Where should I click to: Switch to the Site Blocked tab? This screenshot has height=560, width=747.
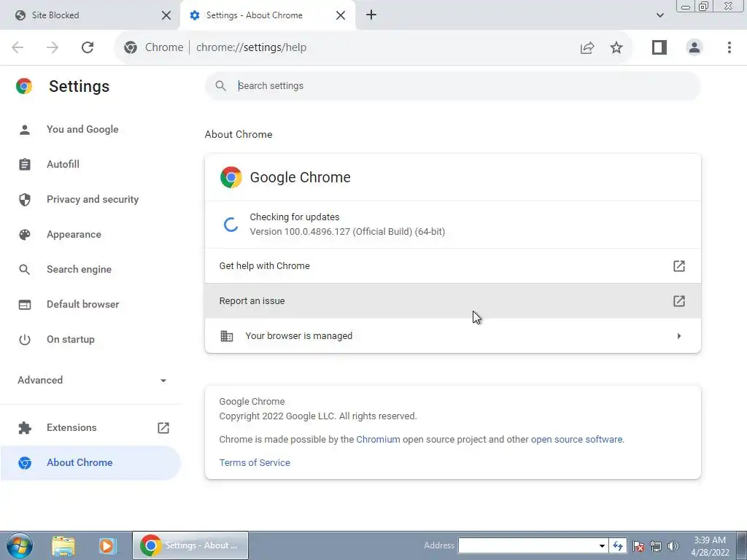[90, 15]
